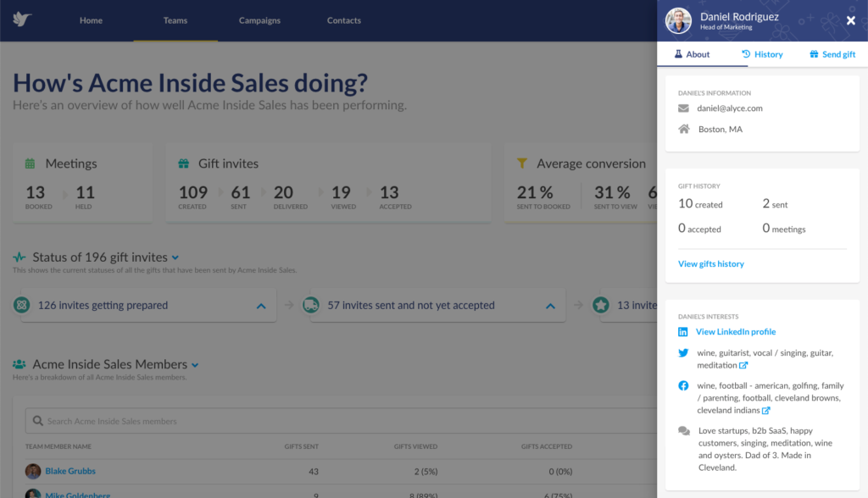This screenshot has height=498, width=868.
Task: Click daniel@alyce.com email address
Action: 730,108
